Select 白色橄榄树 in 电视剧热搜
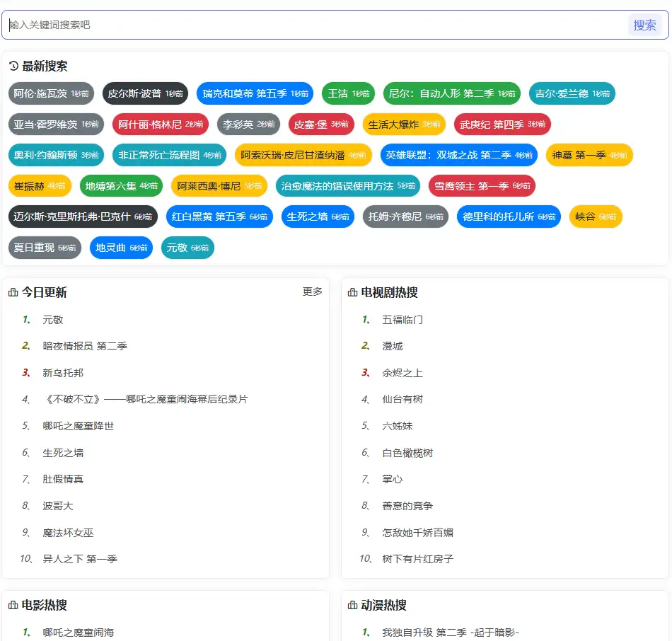The height and width of the screenshot is (641, 672). point(407,453)
